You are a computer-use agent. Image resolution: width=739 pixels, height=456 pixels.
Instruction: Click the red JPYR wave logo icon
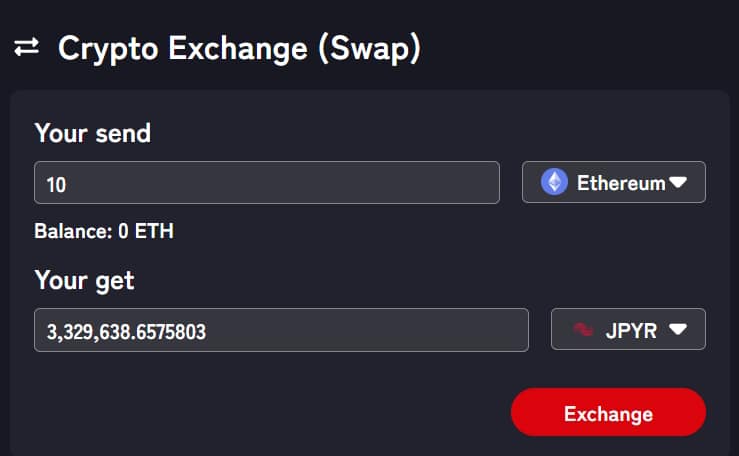pyautogui.click(x=582, y=330)
